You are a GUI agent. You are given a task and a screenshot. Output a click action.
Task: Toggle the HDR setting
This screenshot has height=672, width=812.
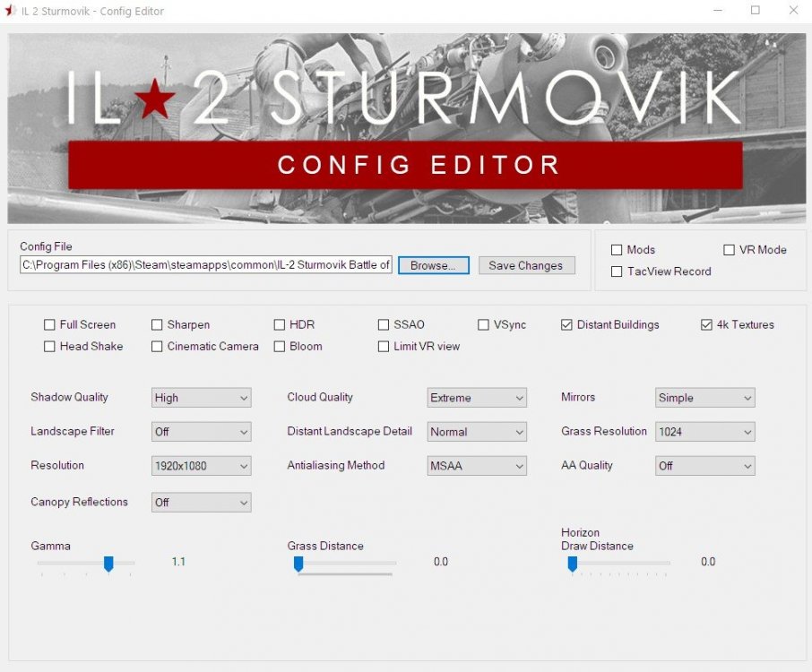[280, 324]
